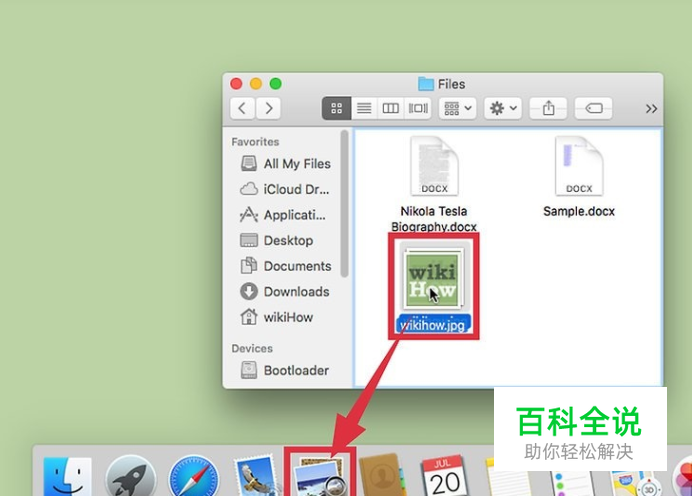This screenshot has width=692, height=496.
Task: Click the Files folder title icon
Action: pyautogui.click(x=426, y=84)
